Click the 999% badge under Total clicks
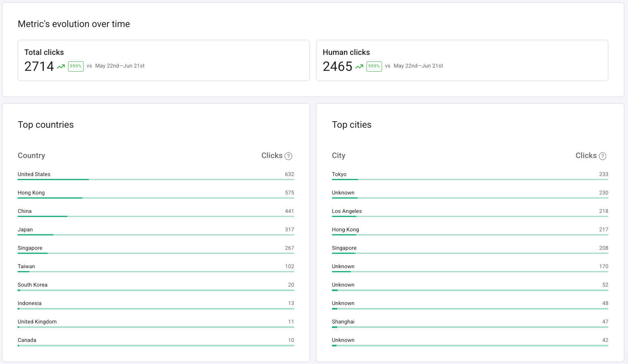Image resolution: width=628 pixels, height=364 pixels. (x=76, y=66)
